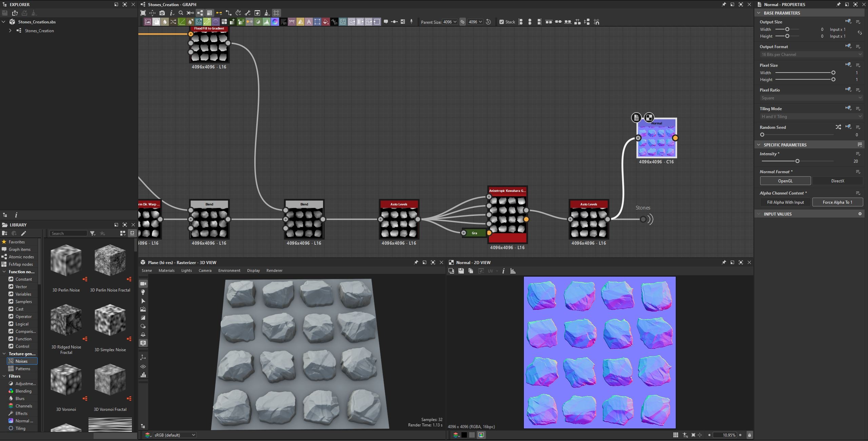868x441 pixels.
Task: Open the graph search magnifier tool
Action: 181,13
